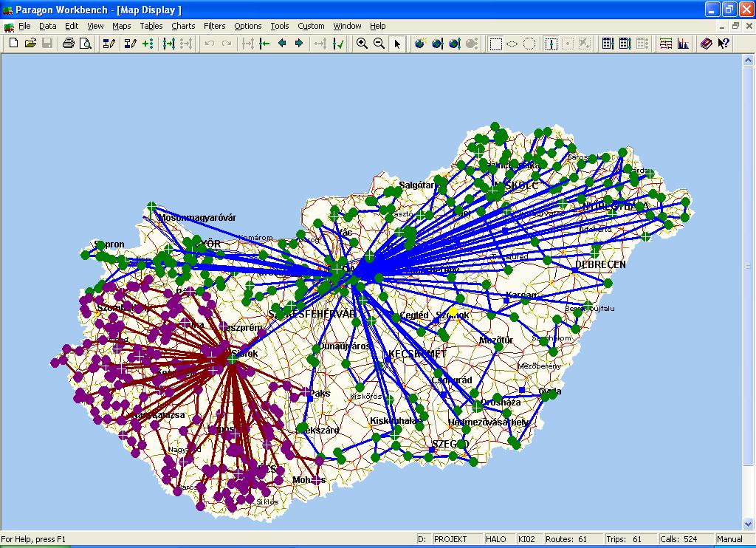The width and height of the screenshot is (756, 548).
Task: Open the Window menu
Action: pos(347,26)
